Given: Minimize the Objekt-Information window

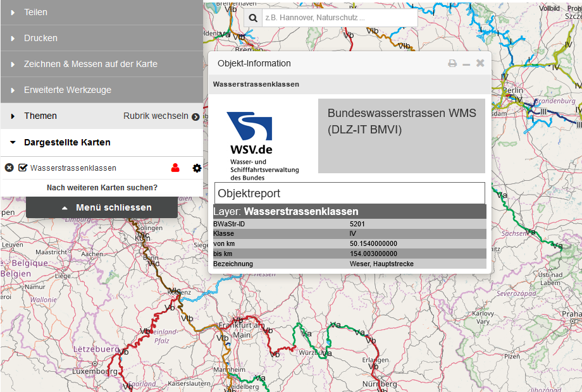Looking at the screenshot, I should [x=466, y=63].
